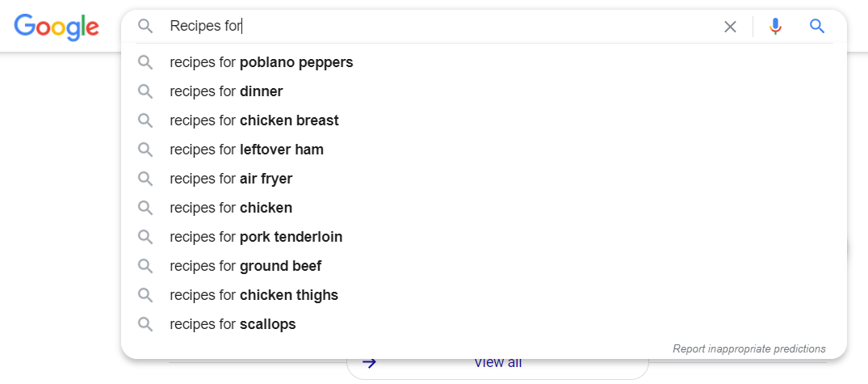Click magnifier icon beside air fryer suggestion
Screen dimensions: 868x384
click(145, 179)
